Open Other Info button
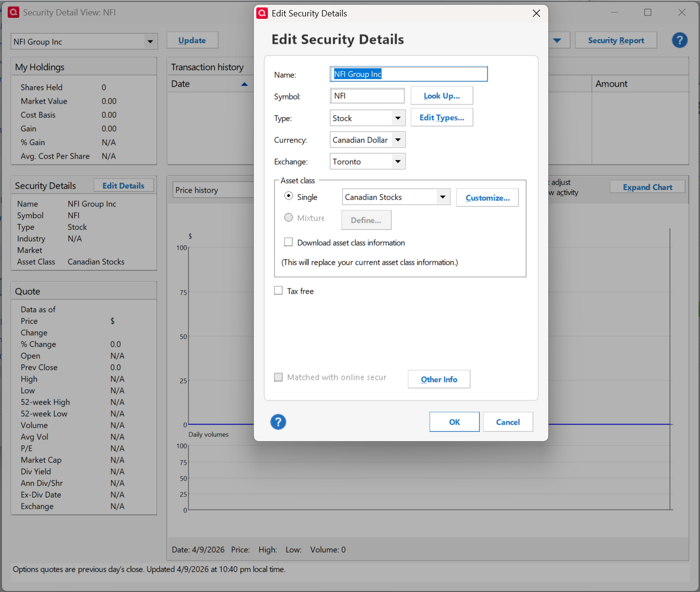This screenshot has width=700, height=592. tap(439, 379)
